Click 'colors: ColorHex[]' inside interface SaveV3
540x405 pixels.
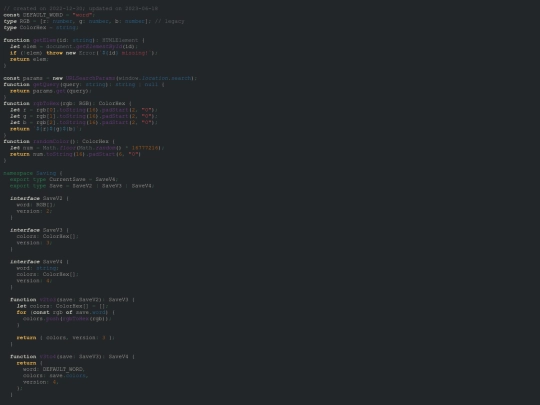(x=48, y=237)
